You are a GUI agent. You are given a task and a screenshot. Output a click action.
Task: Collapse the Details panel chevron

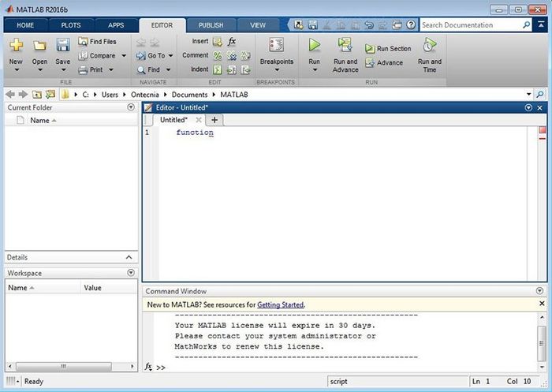(130, 257)
